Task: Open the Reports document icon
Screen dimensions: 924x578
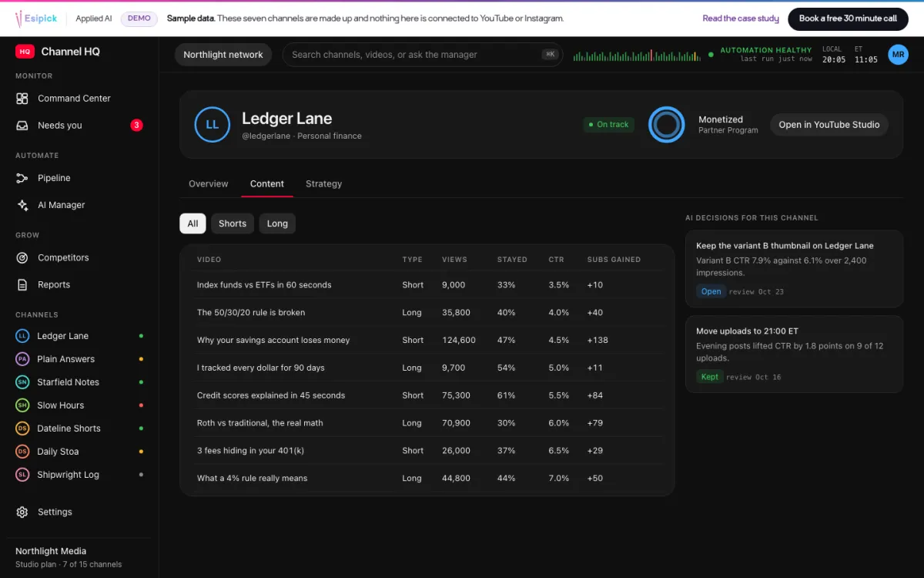Action: [22, 285]
